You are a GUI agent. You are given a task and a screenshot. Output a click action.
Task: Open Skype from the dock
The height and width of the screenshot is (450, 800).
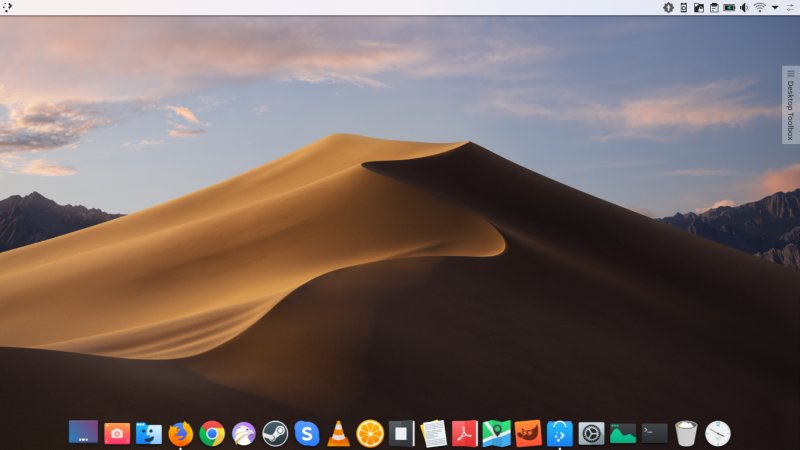click(307, 434)
